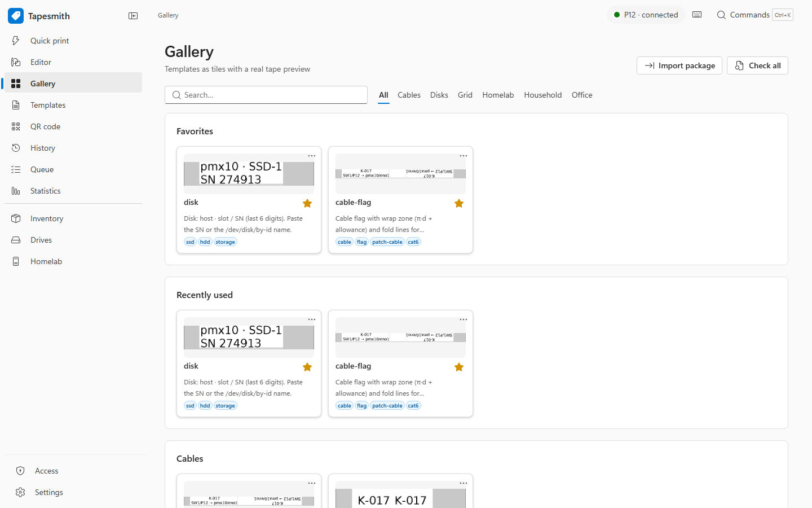Switch to the Cables tab
This screenshot has height=508, width=812.
tap(409, 95)
